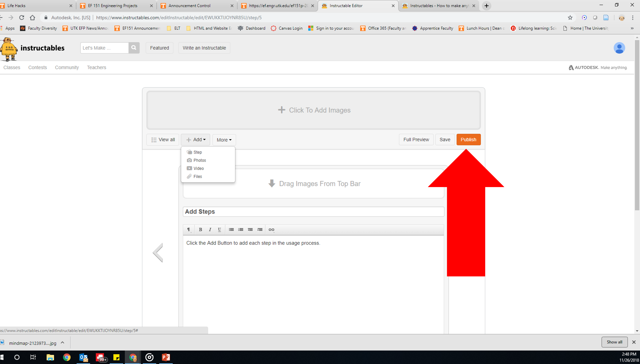Select Files from Add dropdown
The width and height of the screenshot is (640, 364).
[x=197, y=176]
